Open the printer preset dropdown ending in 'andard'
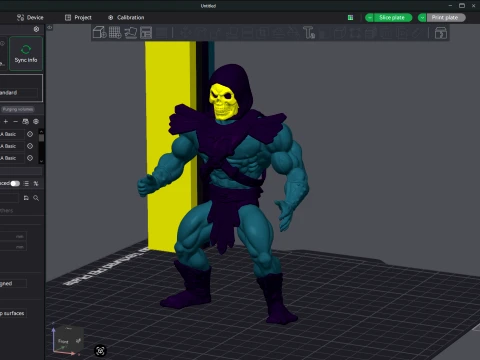The image size is (480, 360). pos(19,93)
